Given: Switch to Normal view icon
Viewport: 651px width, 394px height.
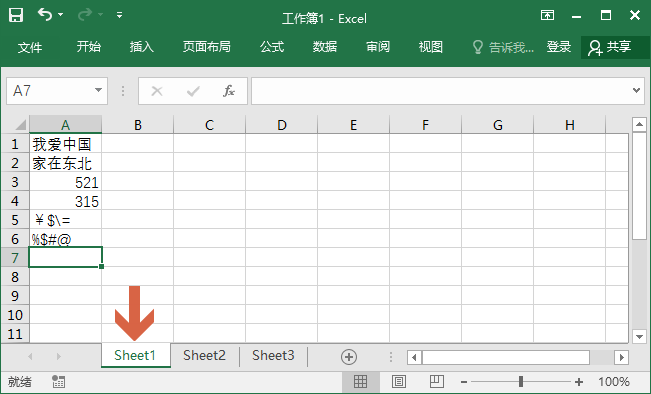Looking at the screenshot, I should tap(360, 382).
